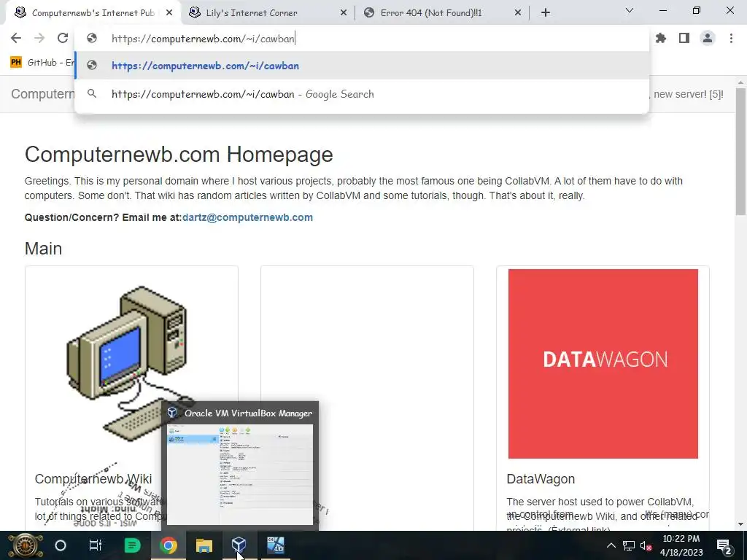Open the Chrome three-dot menu
This screenshot has height=560, width=747.
pos(731,38)
